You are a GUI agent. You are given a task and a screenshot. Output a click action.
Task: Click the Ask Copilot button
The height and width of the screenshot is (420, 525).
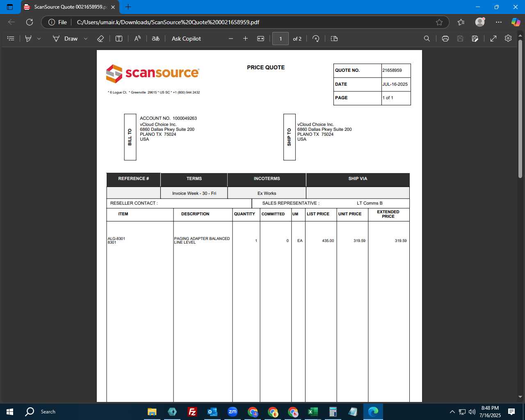(186, 39)
